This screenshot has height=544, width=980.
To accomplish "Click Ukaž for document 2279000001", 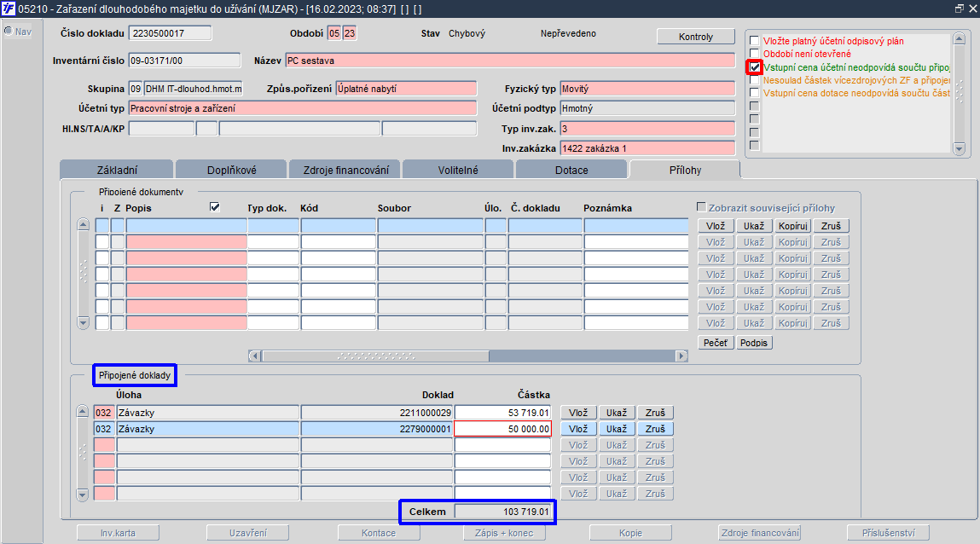I will click(617, 429).
